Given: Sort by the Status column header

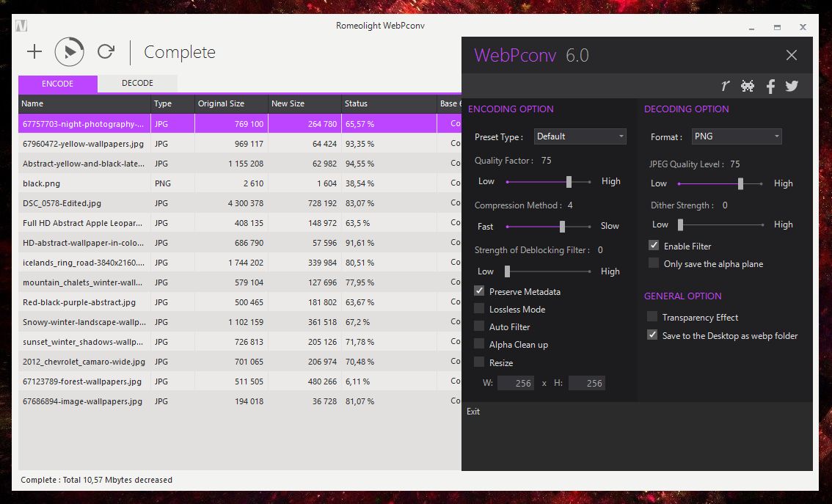Looking at the screenshot, I should tap(389, 103).
